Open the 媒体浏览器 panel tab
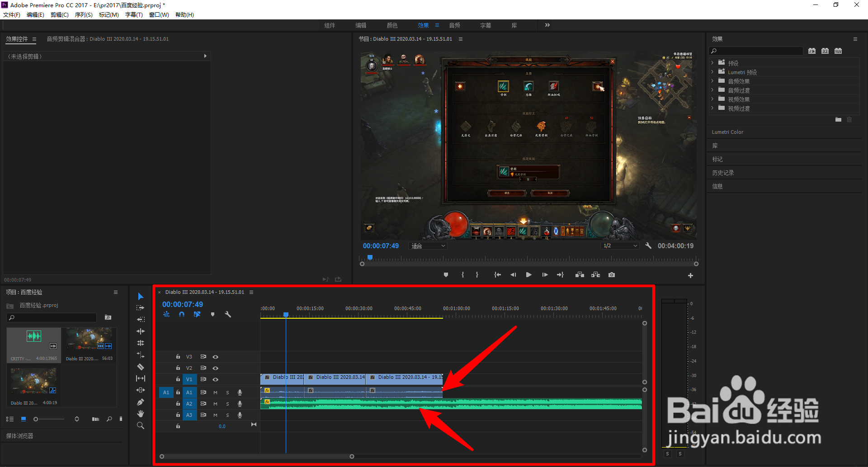 coord(20,436)
